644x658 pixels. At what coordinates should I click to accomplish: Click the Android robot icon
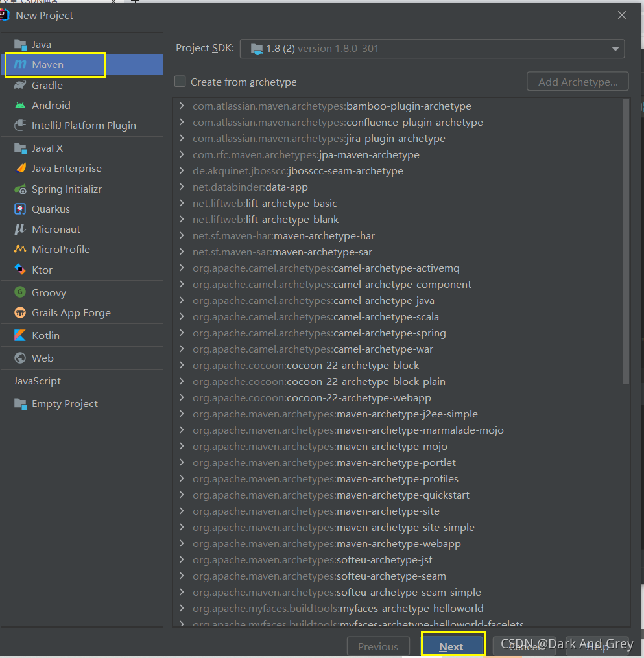click(x=20, y=105)
